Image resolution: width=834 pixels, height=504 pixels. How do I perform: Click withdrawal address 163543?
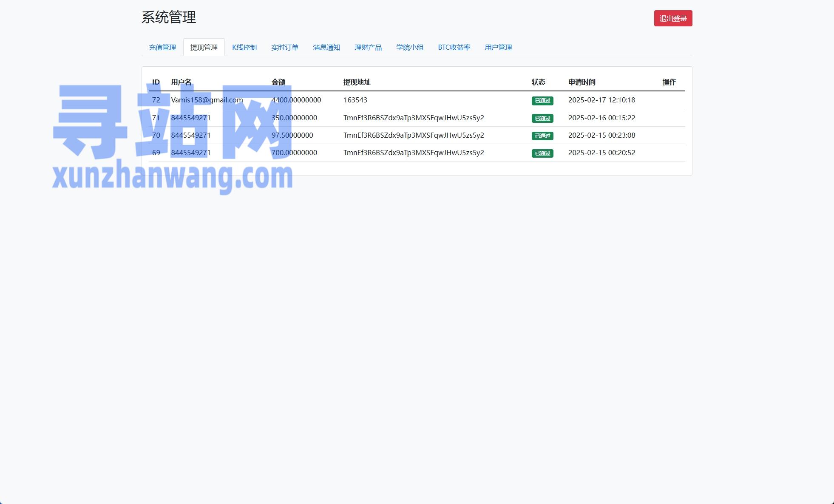(x=355, y=100)
